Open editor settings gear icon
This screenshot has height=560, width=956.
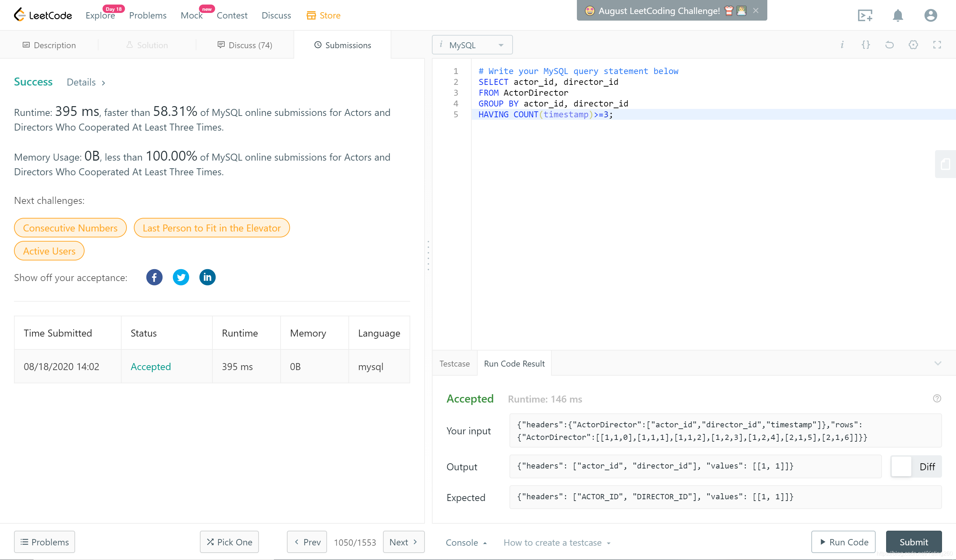tap(913, 45)
